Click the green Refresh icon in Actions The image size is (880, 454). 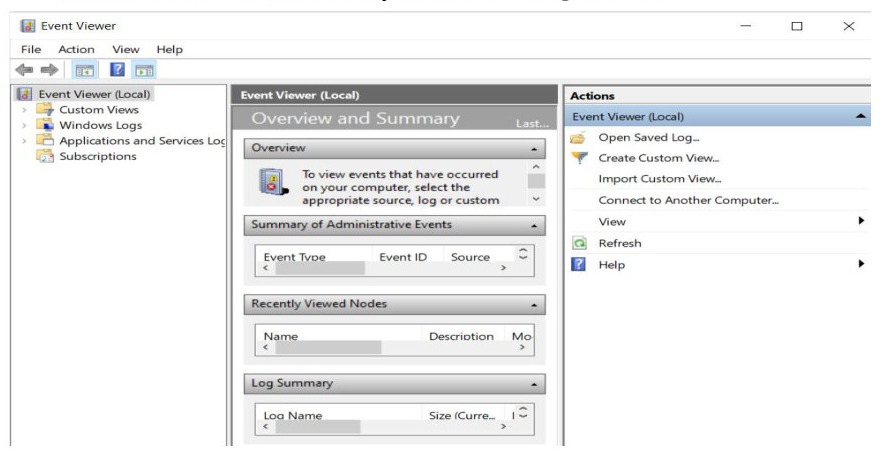(x=579, y=243)
